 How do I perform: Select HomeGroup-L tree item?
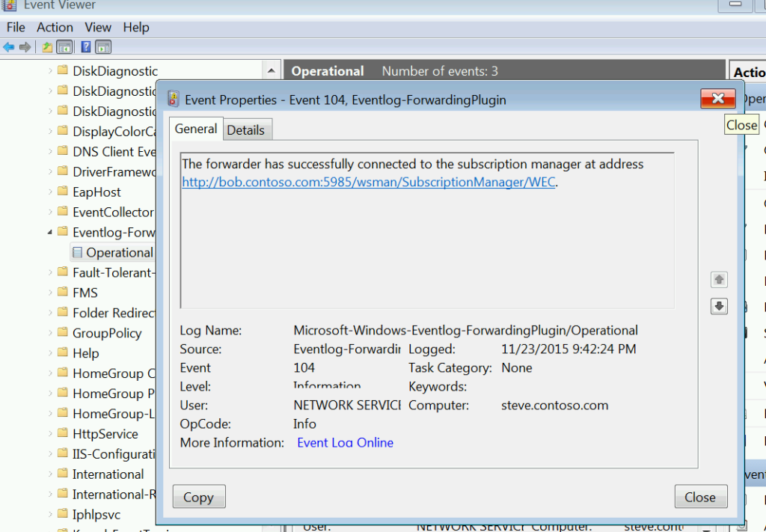click(x=114, y=414)
